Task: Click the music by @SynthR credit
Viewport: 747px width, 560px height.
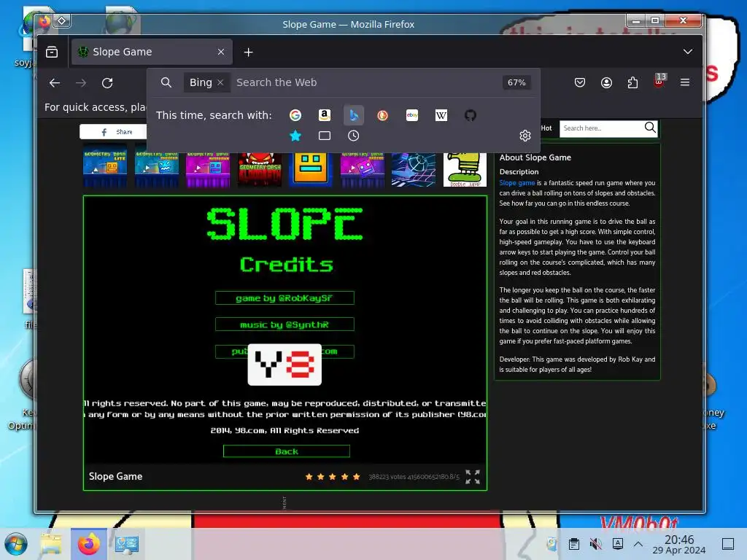Action: [x=285, y=324]
